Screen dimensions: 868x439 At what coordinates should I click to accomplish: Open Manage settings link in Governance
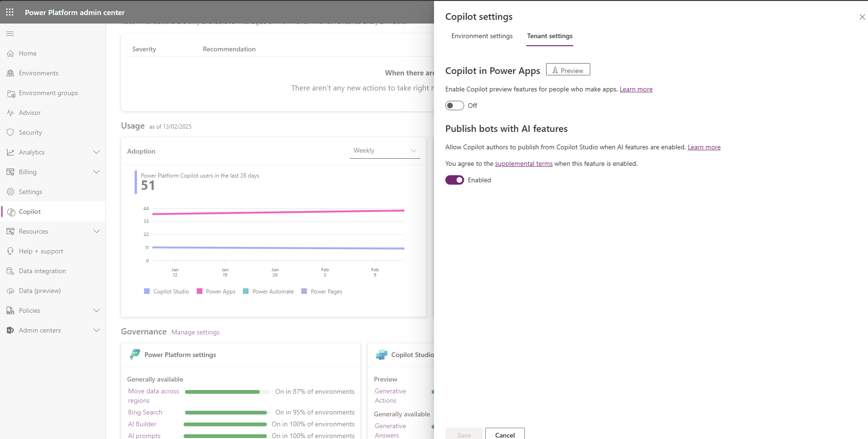pyautogui.click(x=195, y=332)
